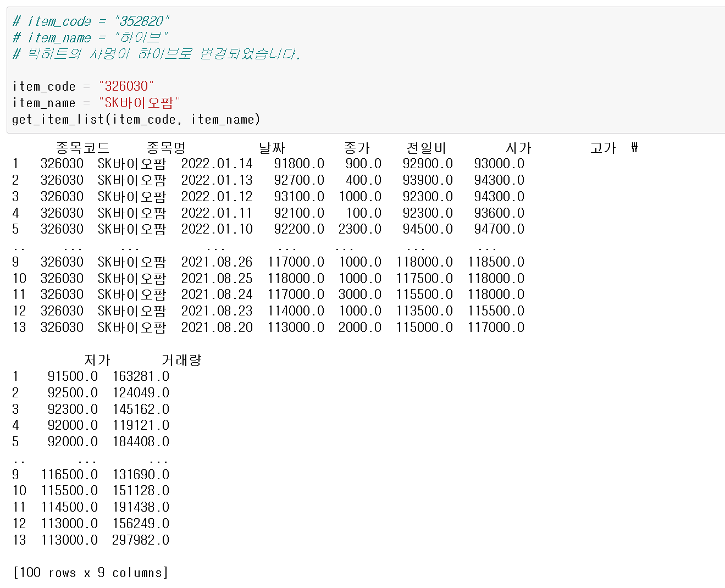Click the volume value 297982.0
725x588 pixels.
141,540
